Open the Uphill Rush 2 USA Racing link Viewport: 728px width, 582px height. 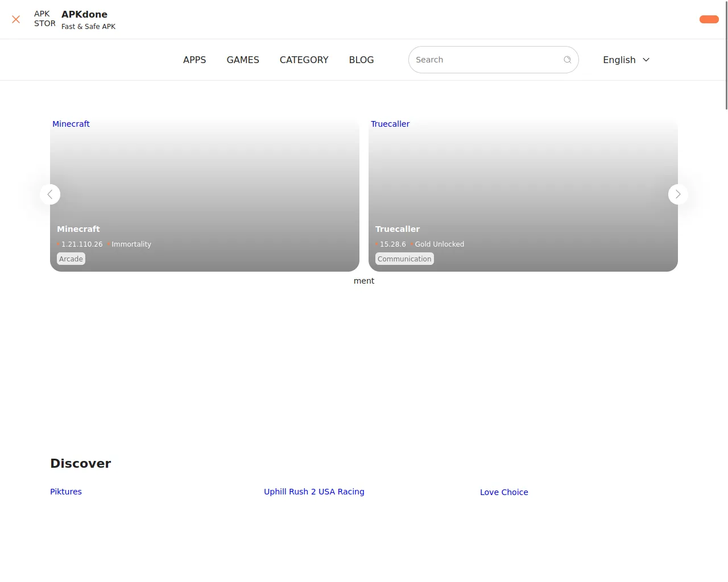click(x=314, y=492)
